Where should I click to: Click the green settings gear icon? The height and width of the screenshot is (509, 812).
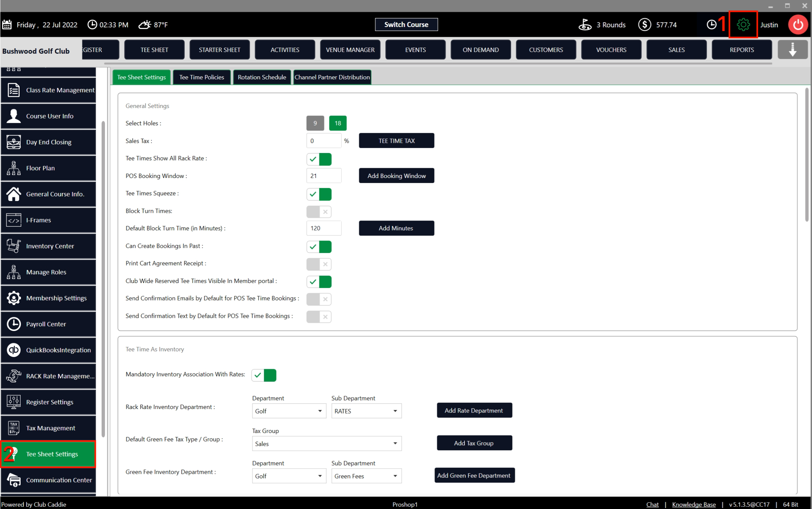click(743, 25)
